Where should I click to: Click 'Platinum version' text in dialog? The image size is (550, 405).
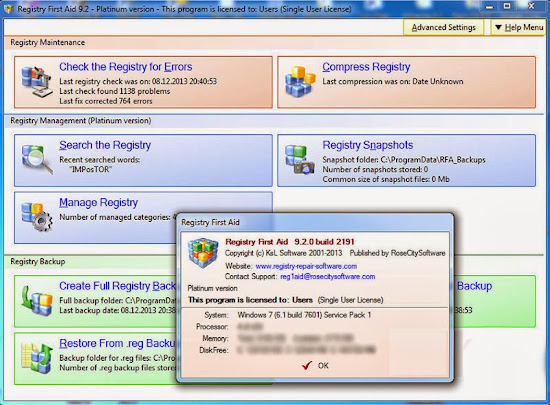212,288
